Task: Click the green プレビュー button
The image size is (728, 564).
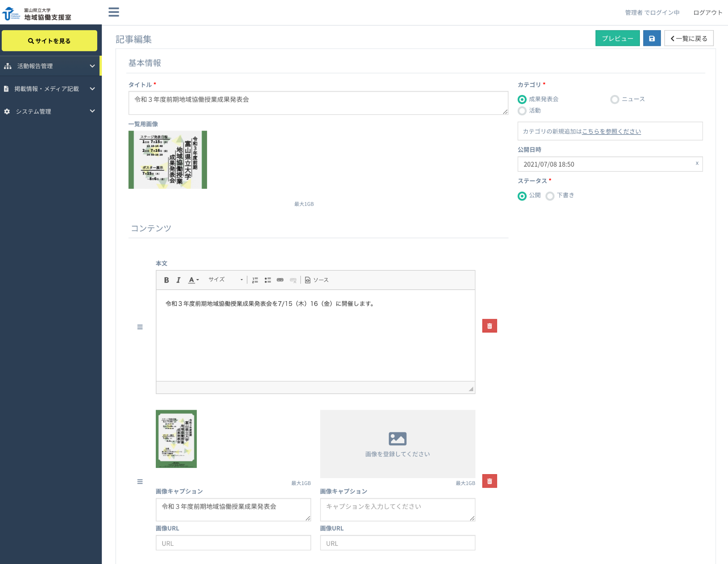Action: [x=617, y=38]
